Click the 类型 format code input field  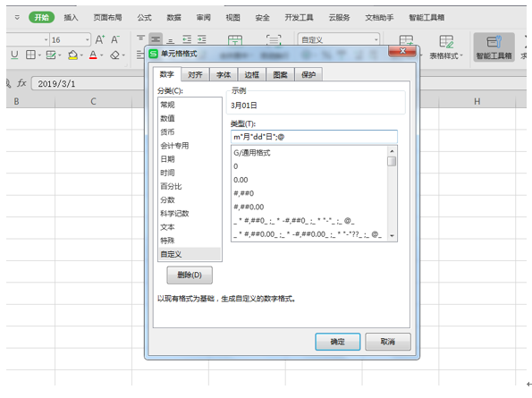(x=314, y=137)
